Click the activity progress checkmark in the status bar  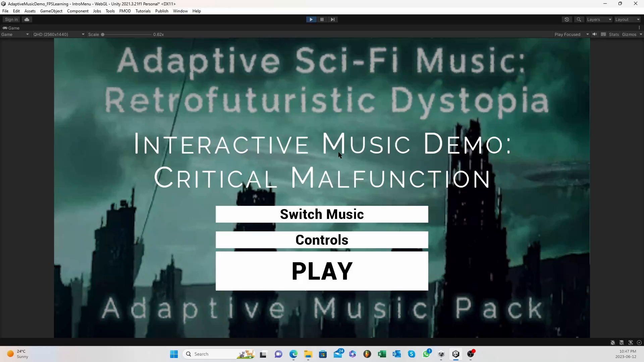(x=639, y=343)
